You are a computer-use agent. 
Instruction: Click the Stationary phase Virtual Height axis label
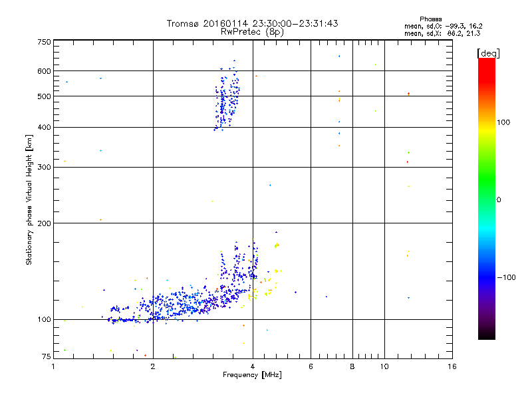pos(29,199)
